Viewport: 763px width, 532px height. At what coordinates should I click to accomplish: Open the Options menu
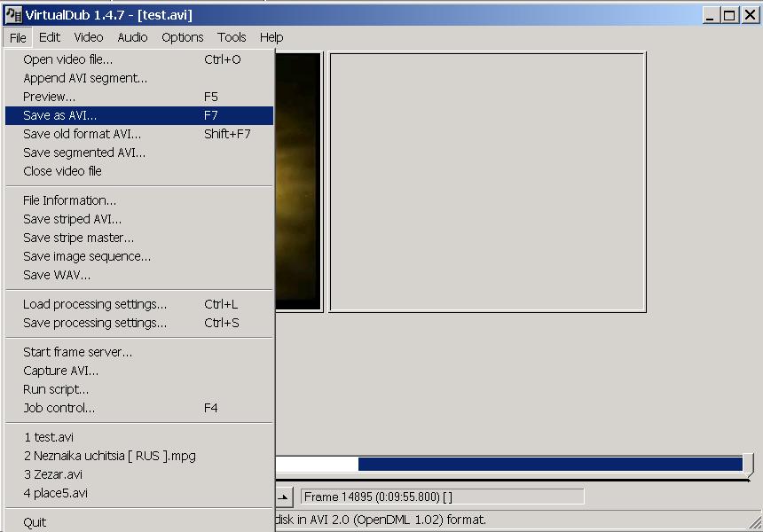(182, 37)
